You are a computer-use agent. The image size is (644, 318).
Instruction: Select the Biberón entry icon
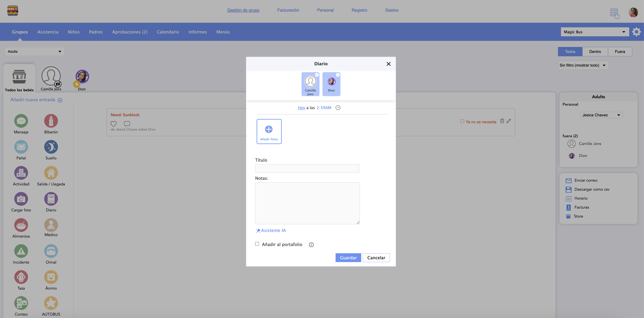tap(51, 121)
